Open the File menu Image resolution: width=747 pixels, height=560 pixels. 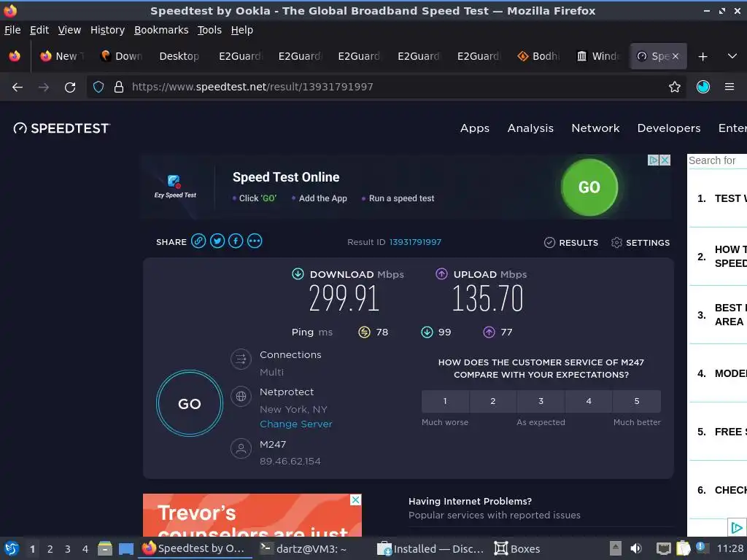(12, 30)
